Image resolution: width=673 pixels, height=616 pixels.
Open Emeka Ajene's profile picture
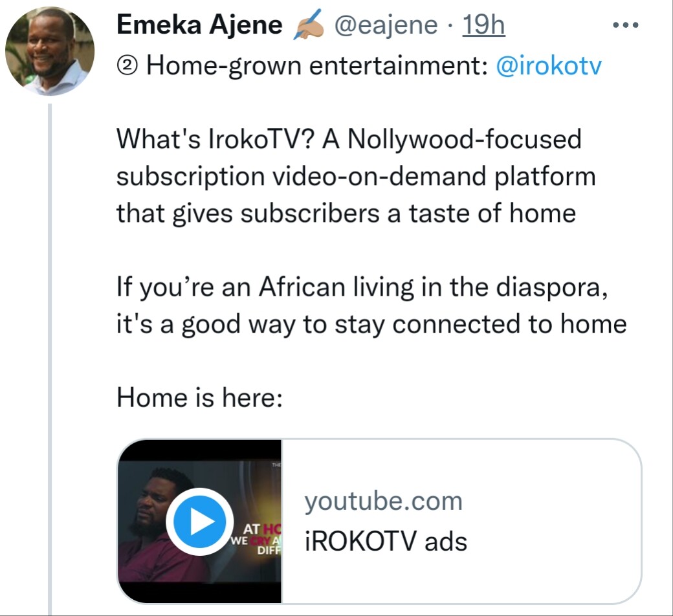(x=50, y=51)
